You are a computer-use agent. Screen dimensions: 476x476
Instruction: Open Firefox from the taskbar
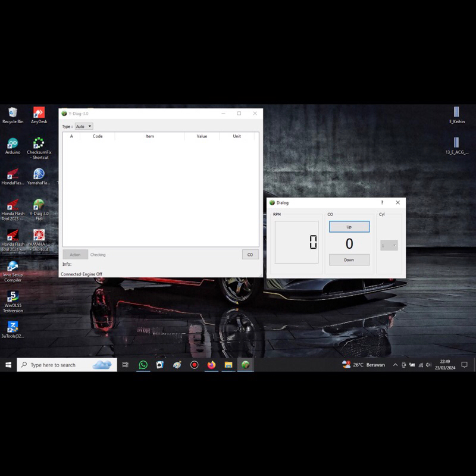[211, 365]
